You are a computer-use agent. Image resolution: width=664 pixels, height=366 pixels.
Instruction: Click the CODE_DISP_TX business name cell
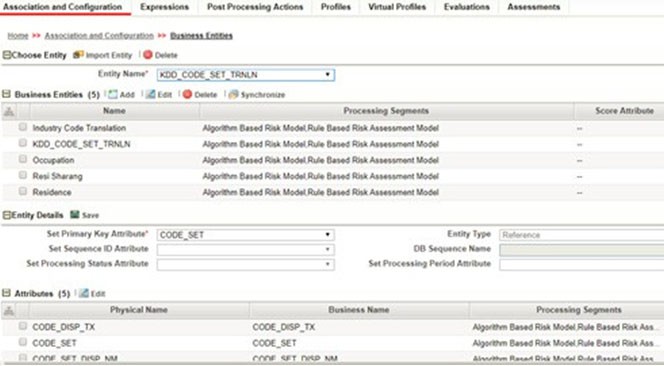[x=284, y=327]
